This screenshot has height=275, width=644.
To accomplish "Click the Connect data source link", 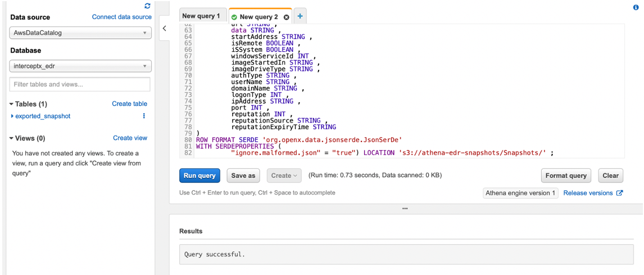I will [x=121, y=17].
